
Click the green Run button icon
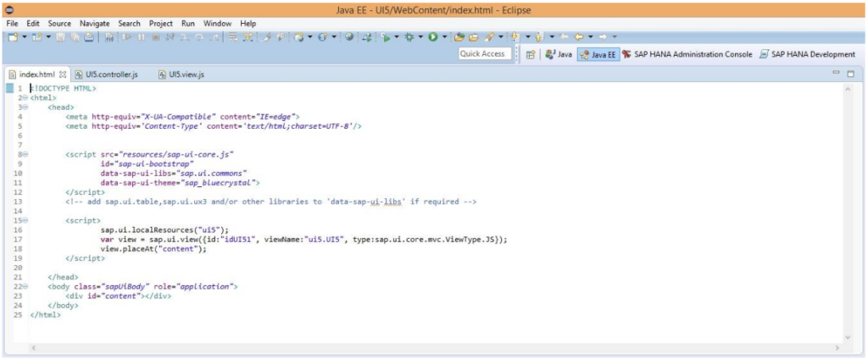coord(432,37)
